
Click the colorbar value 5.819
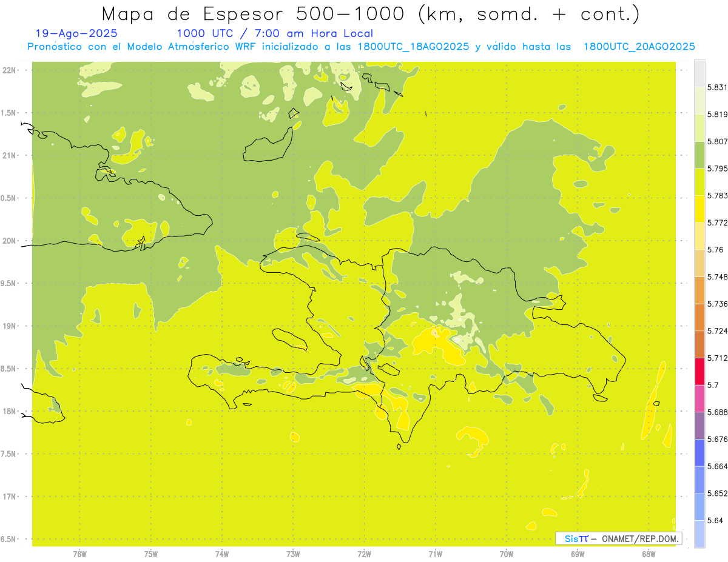[717, 115]
